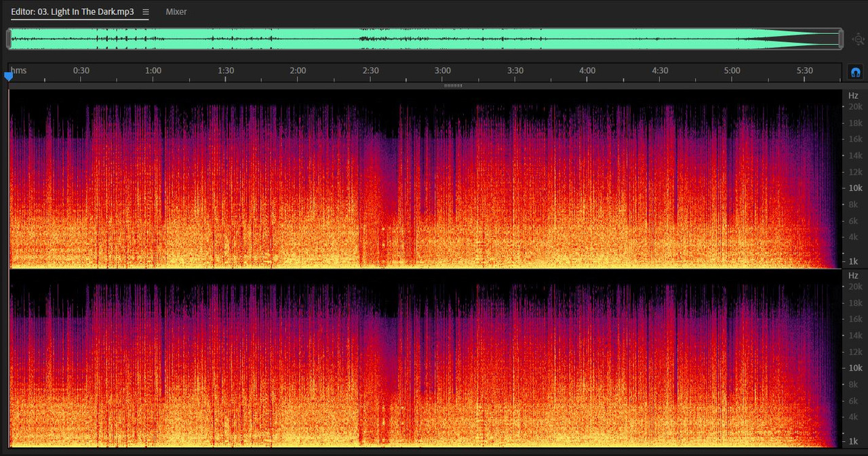
Task: Click the right handle of the overview navigator
Action: point(841,39)
